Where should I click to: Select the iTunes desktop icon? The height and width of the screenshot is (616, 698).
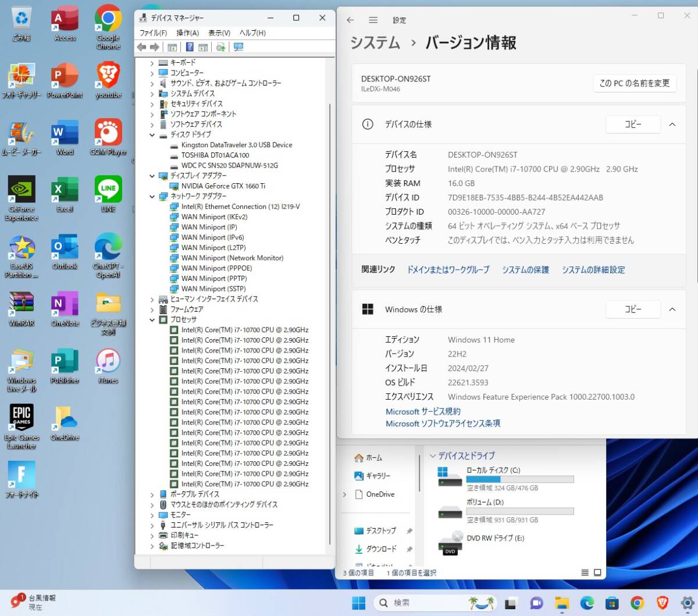108,366
